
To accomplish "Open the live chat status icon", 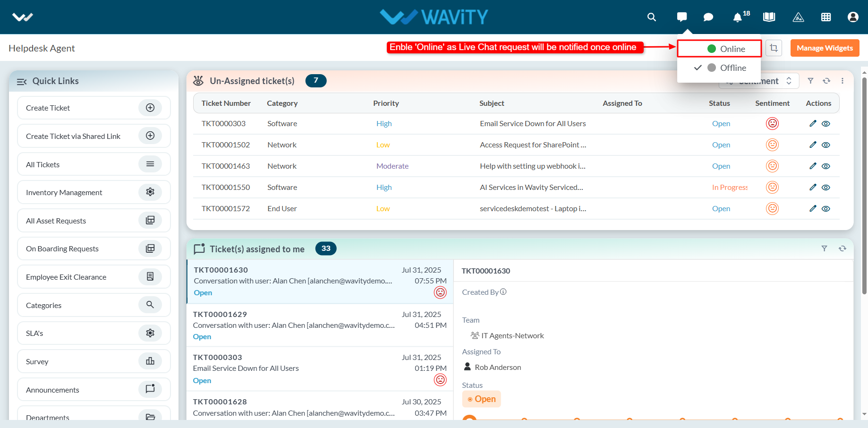I will click(x=681, y=17).
